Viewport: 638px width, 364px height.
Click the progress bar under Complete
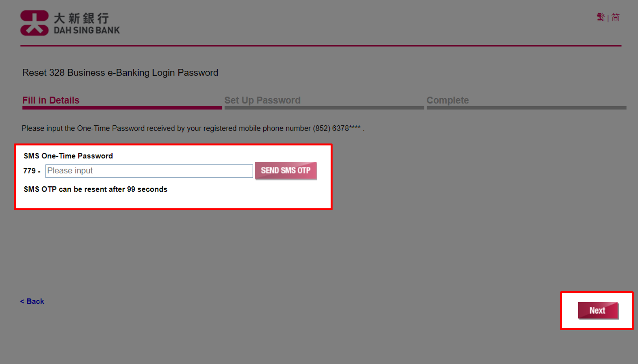tap(526, 108)
